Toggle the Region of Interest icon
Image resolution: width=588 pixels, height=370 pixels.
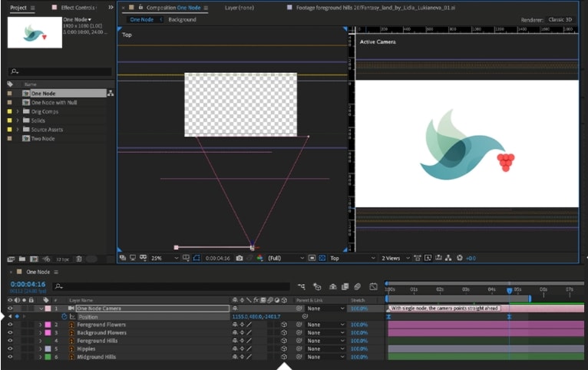click(x=312, y=258)
